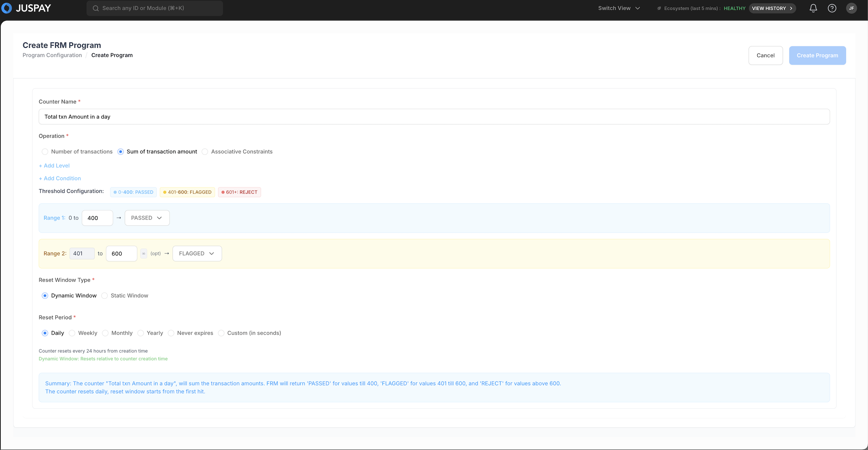This screenshot has width=868, height=450.
Task: Open the help question mark icon
Action: (832, 8)
